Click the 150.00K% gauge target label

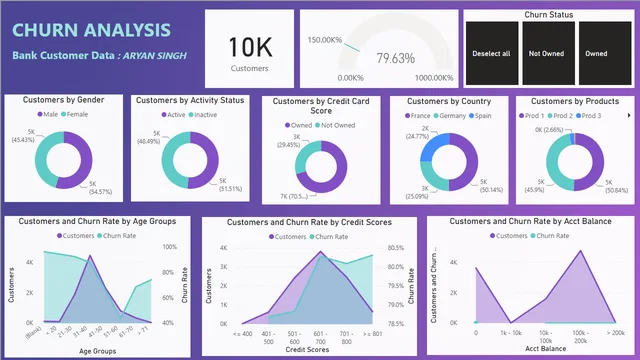click(325, 40)
